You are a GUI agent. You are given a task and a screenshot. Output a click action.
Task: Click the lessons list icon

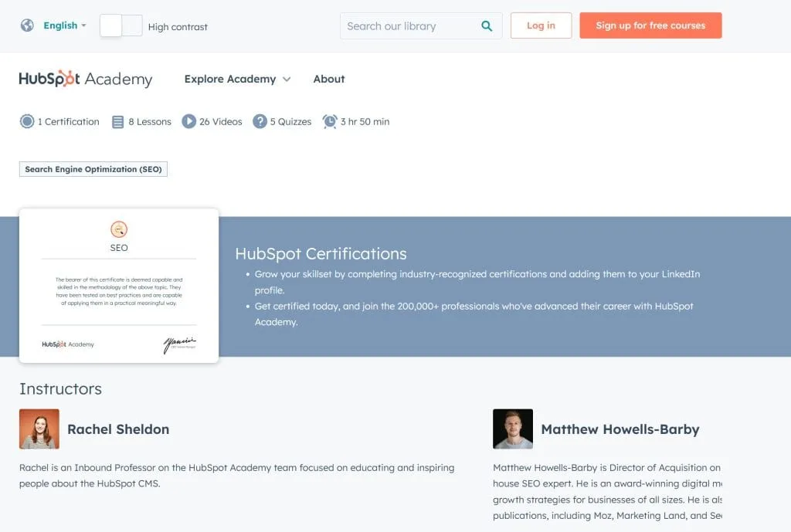point(117,122)
